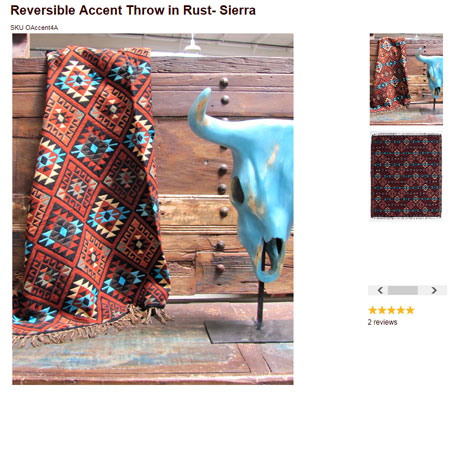Click the rust patterned throw in main photo
The height and width of the screenshot is (450, 450).
92,190
